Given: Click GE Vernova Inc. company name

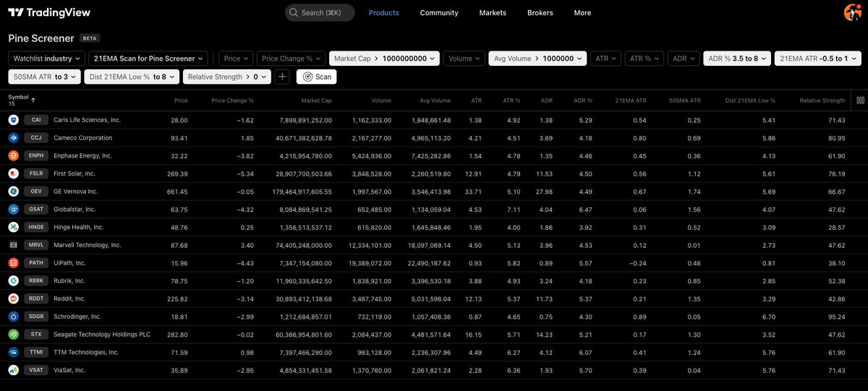Looking at the screenshot, I should click(x=76, y=192).
